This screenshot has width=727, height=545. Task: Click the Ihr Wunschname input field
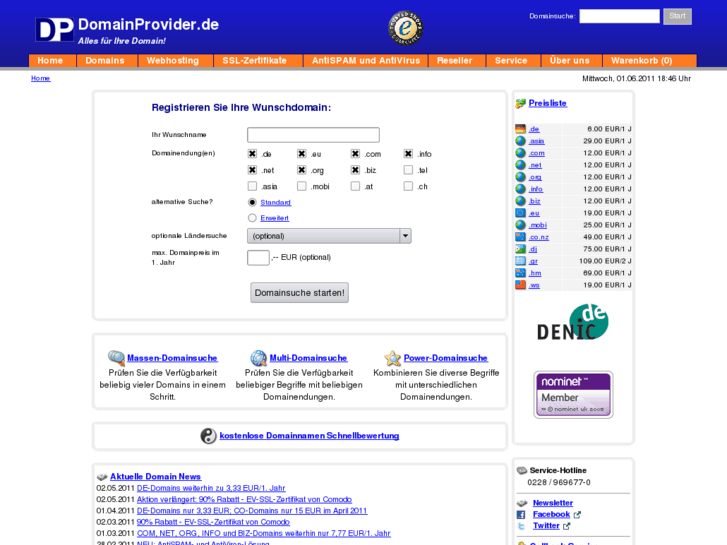(313, 135)
